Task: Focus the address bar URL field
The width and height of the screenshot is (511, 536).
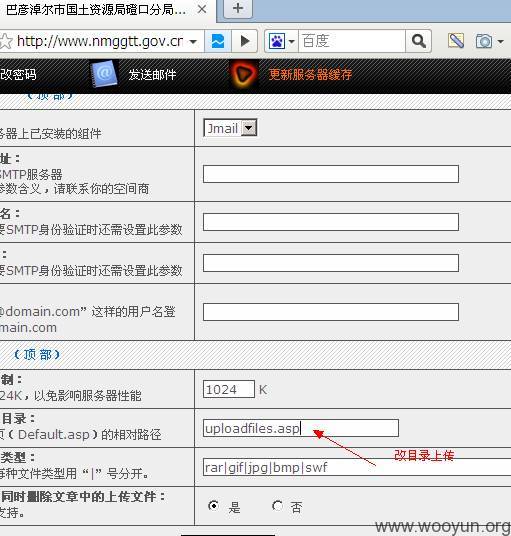Action: (x=100, y=41)
